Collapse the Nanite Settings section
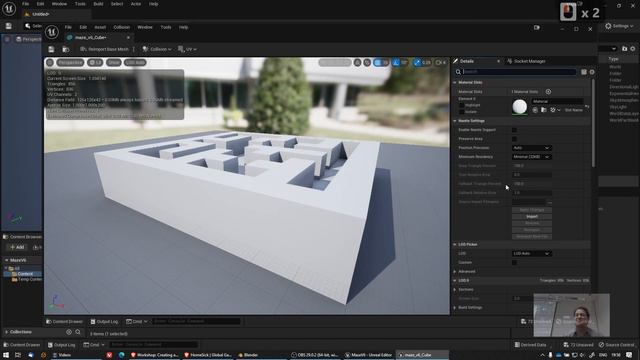Viewport: 640px width, 360px height. (x=455, y=121)
